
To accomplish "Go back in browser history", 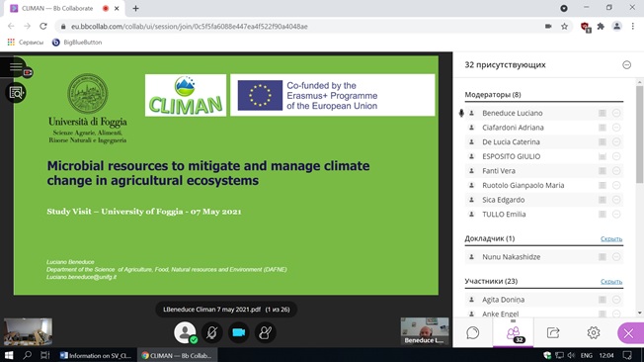I will [11, 27].
